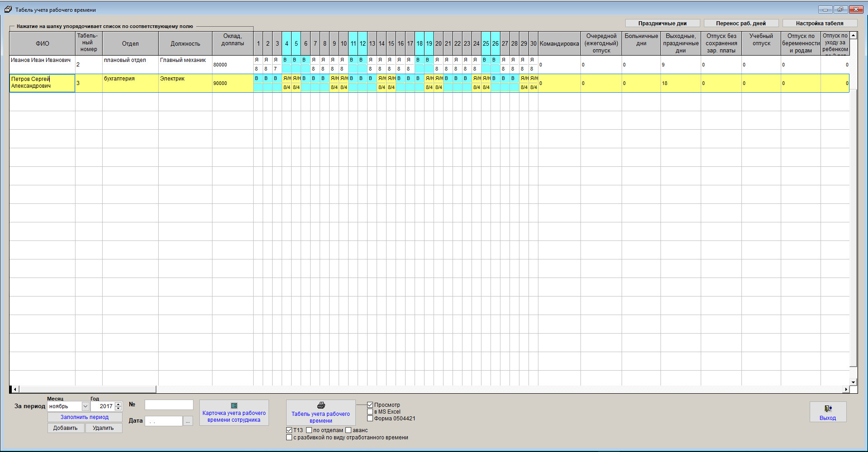Screen dimensions: 868x452
Task: Click the Дата input field
Action: click(164, 421)
